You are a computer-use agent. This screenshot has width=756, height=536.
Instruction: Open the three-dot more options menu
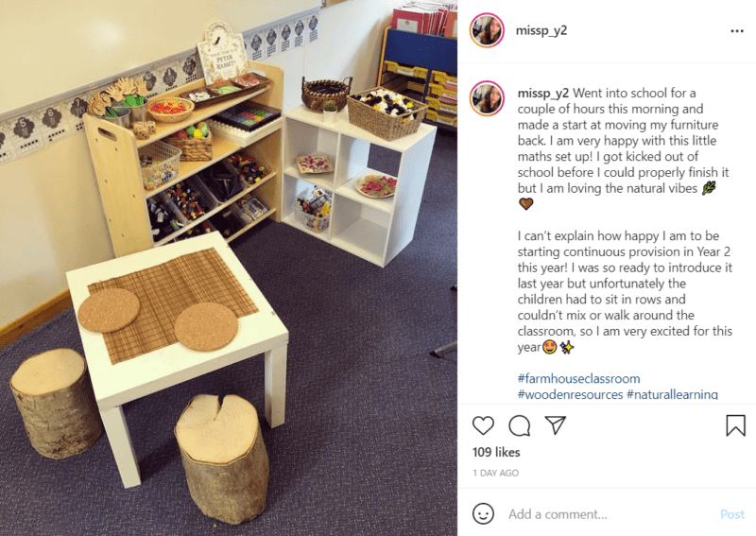pyautogui.click(x=737, y=31)
